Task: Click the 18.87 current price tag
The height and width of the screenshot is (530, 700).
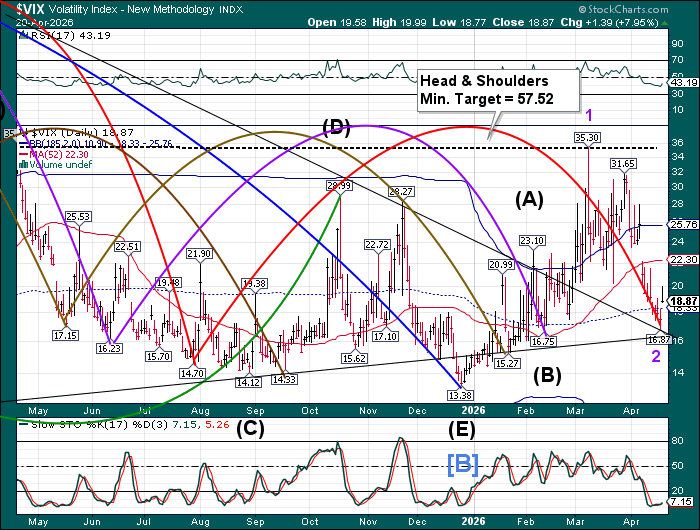Action: (683, 301)
